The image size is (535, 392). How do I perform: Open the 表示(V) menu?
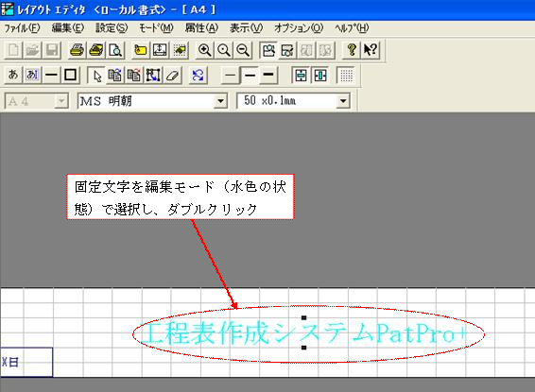point(246,28)
